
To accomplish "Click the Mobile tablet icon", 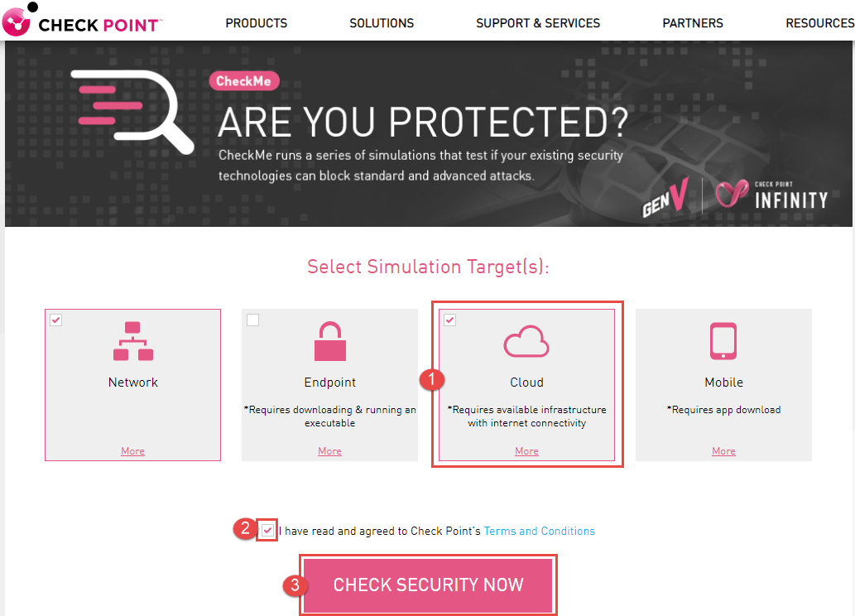I will [723, 341].
